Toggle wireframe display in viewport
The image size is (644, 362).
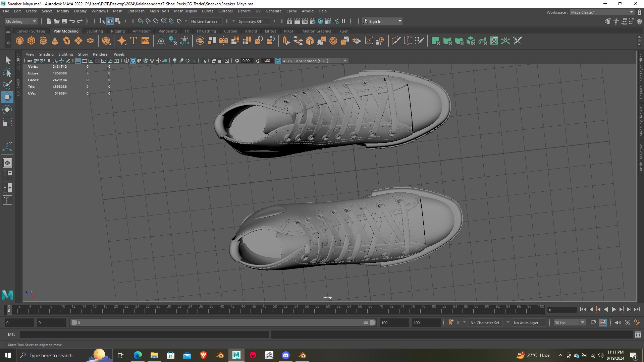tap(126, 61)
